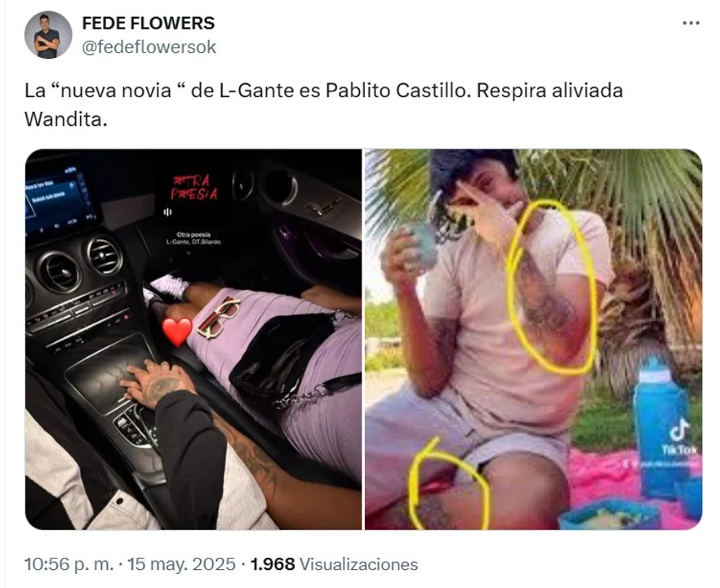Click the 15 may. 2025 date
The height and width of the screenshot is (588, 720).
[181, 564]
